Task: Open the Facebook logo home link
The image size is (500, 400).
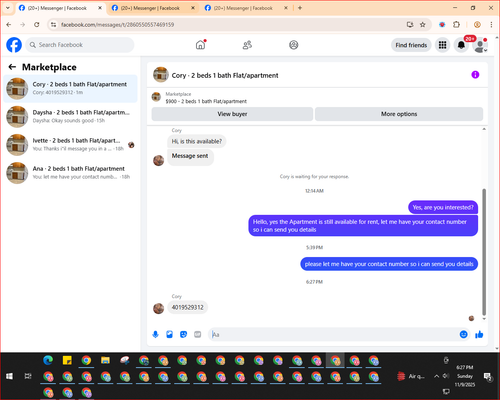Action: pos(14,45)
